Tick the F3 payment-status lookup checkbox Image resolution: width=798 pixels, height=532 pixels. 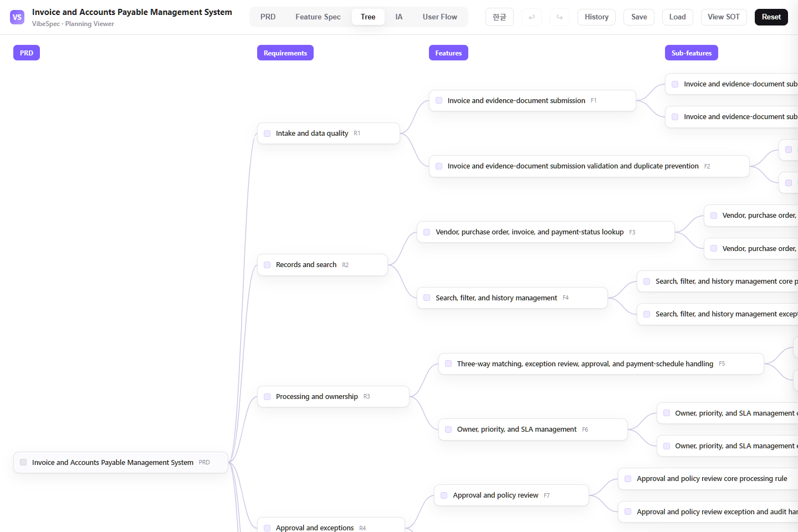427,232
